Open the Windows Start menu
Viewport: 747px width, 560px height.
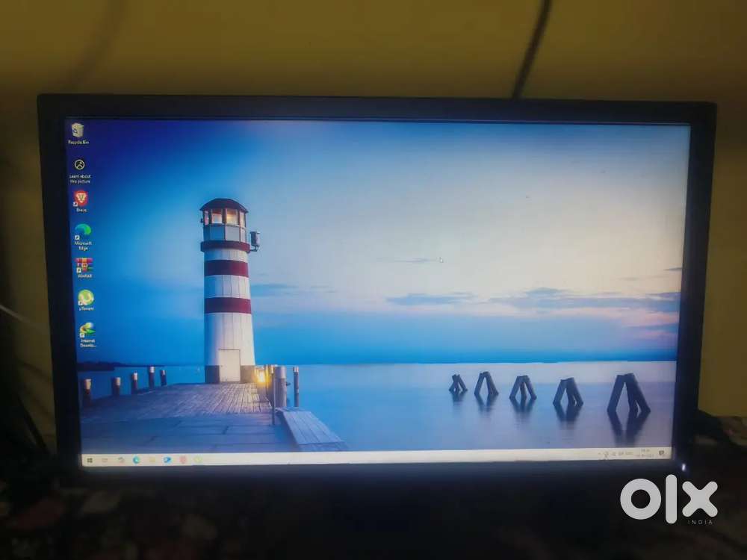click(x=90, y=460)
